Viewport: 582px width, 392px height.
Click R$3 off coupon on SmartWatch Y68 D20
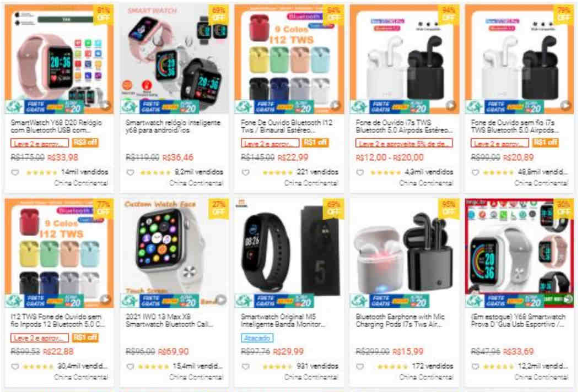[x=85, y=143]
